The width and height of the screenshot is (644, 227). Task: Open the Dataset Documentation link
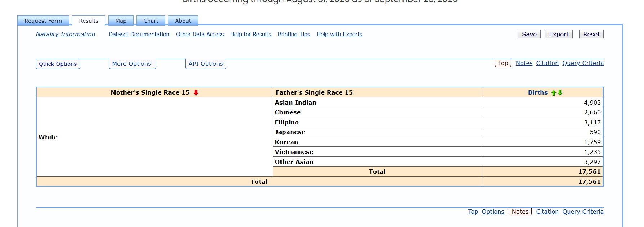click(x=139, y=34)
